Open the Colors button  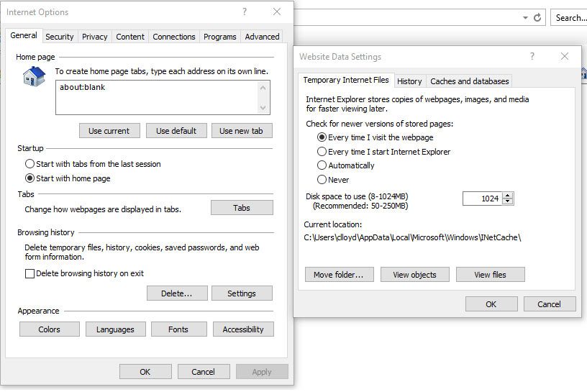coord(50,329)
